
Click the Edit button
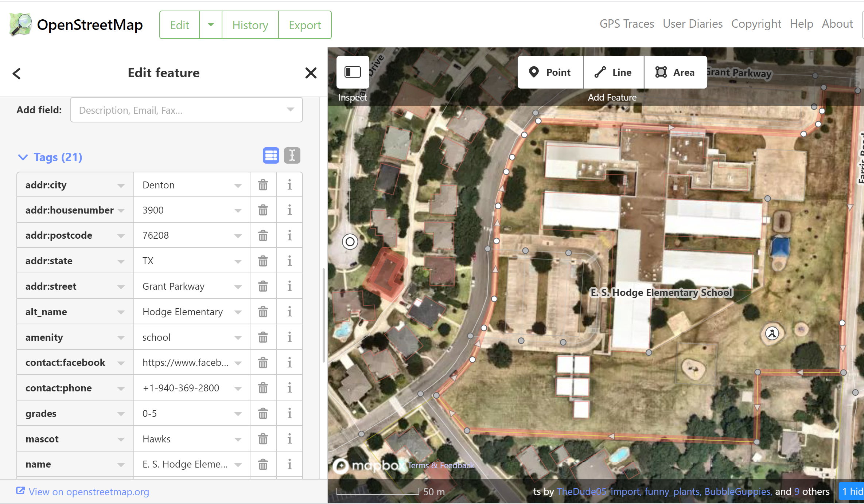(180, 25)
